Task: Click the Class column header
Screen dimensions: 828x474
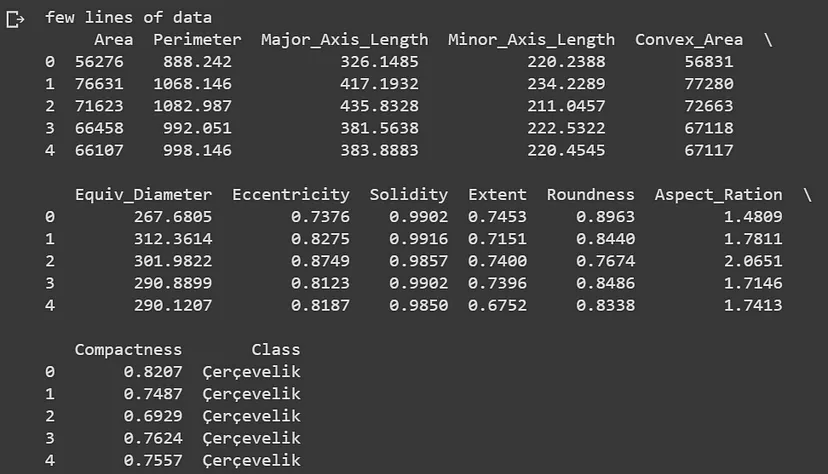Action: pos(275,350)
